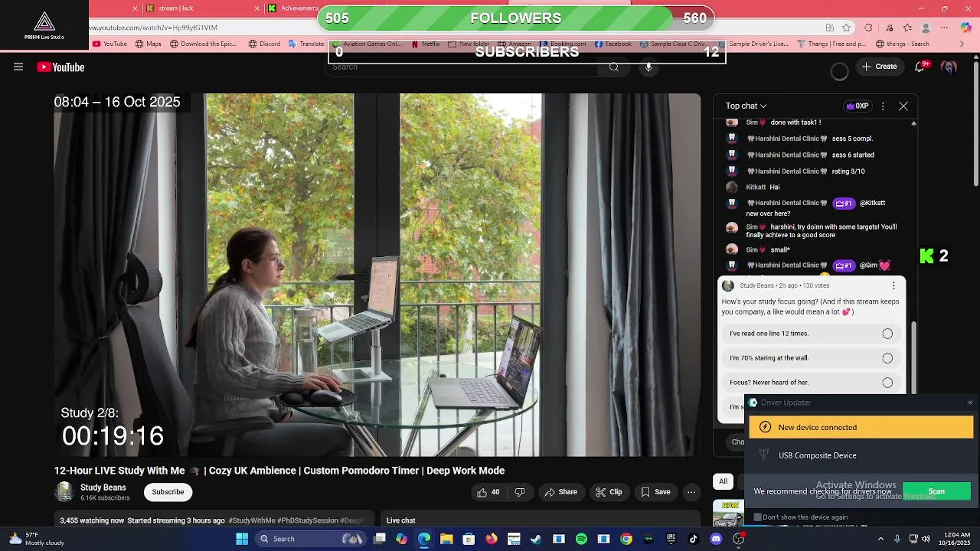Close the Driver Updater popup
Screen dimensions: 980x551
(970, 403)
